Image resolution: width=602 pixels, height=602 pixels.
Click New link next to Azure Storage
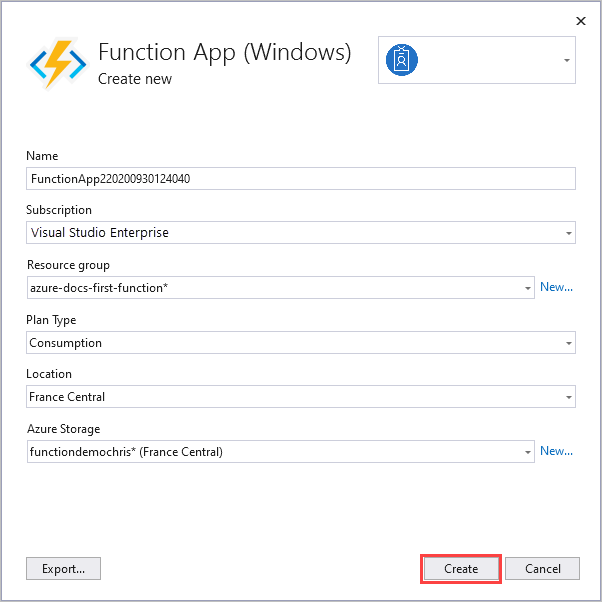(556, 451)
